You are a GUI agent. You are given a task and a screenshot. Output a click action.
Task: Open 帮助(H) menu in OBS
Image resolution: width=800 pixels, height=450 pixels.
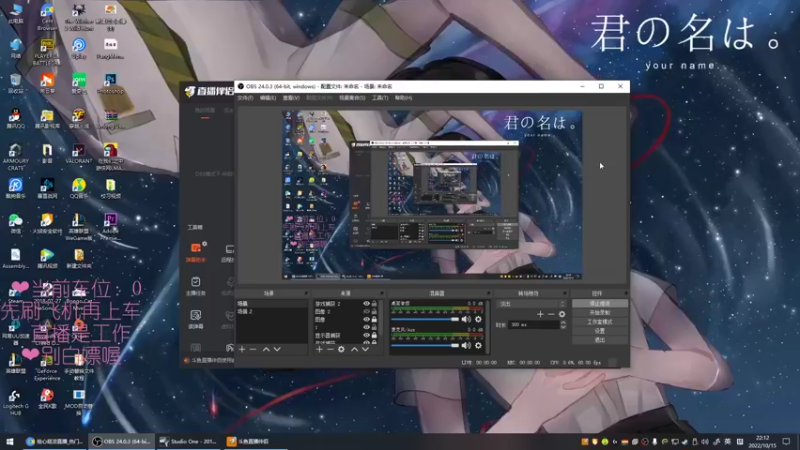(403, 98)
